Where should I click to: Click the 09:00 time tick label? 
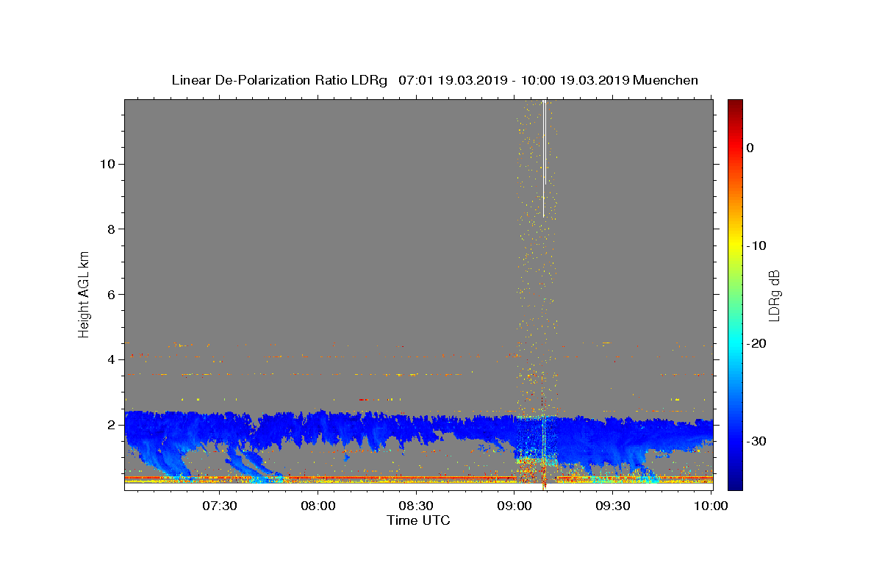click(514, 506)
